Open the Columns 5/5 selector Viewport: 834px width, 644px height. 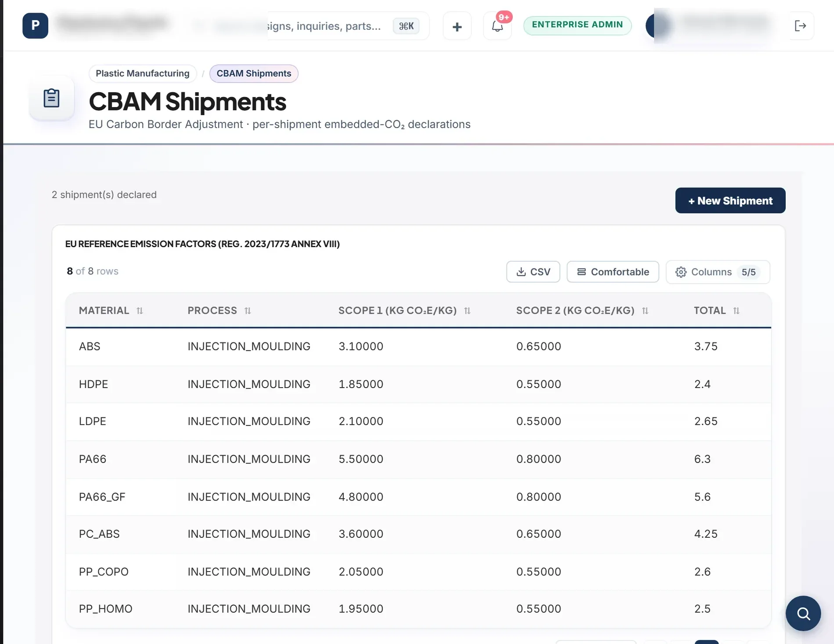[x=718, y=272]
